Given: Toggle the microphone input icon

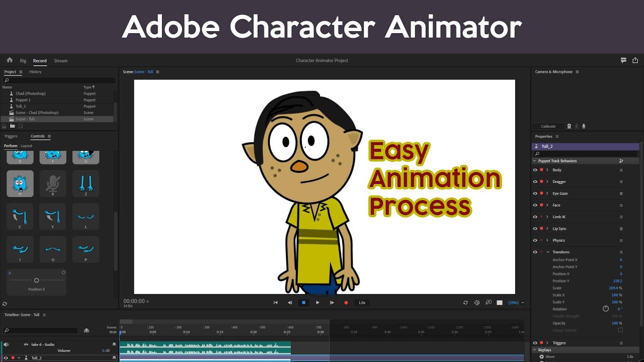Looking at the screenshot, I should click(x=584, y=126).
